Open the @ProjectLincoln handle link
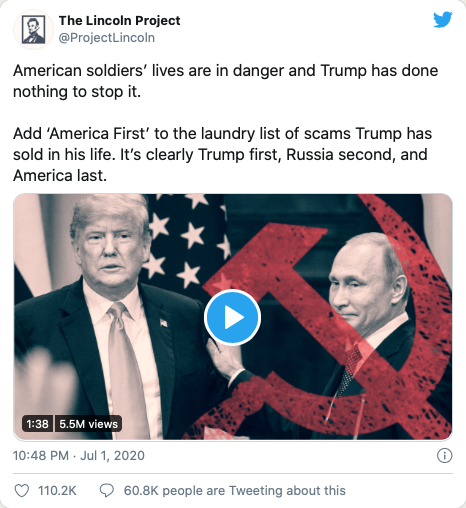This screenshot has height=508, width=466. (x=107, y=38)
